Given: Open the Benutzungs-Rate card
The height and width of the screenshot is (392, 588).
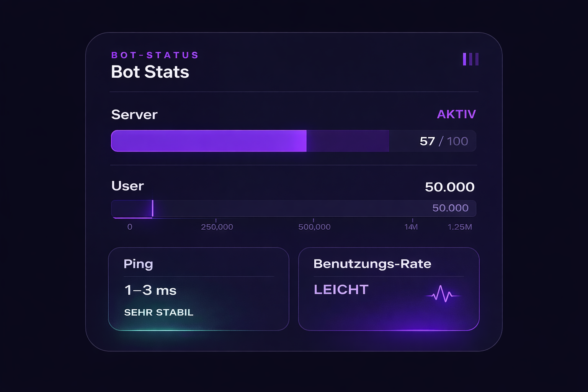Looking at the screenshot, I should (389, 289).
